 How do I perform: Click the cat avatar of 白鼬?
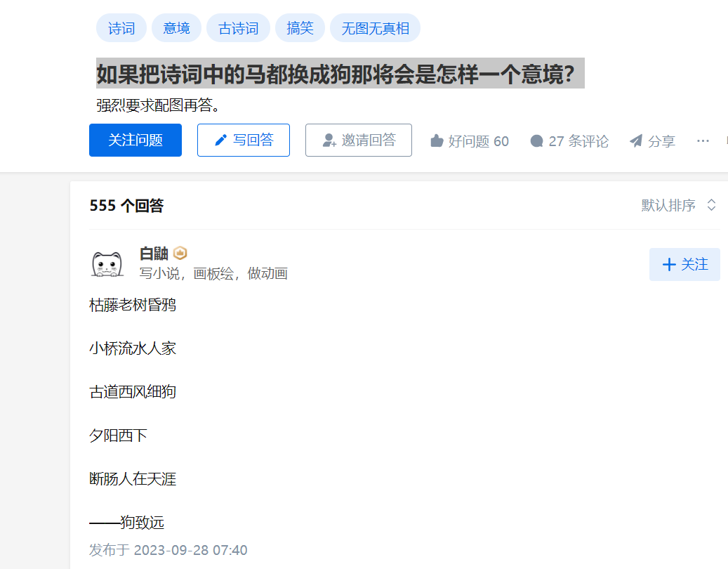pyautogui.click(x=107, y=264)
